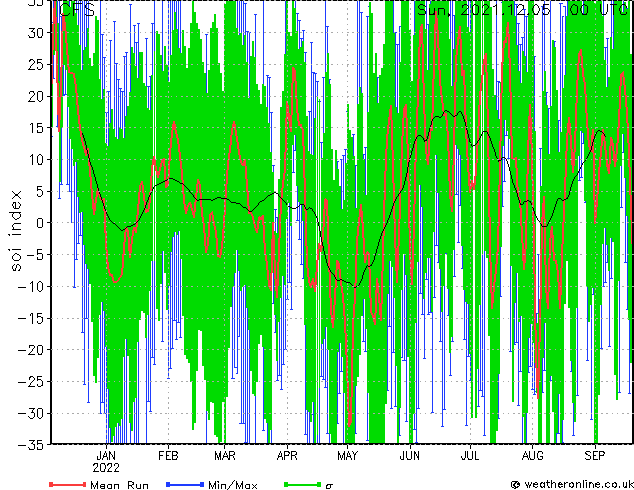Click the 2022 year label
The width and height of the screenshot is (634, 490).
click(106, 468)
